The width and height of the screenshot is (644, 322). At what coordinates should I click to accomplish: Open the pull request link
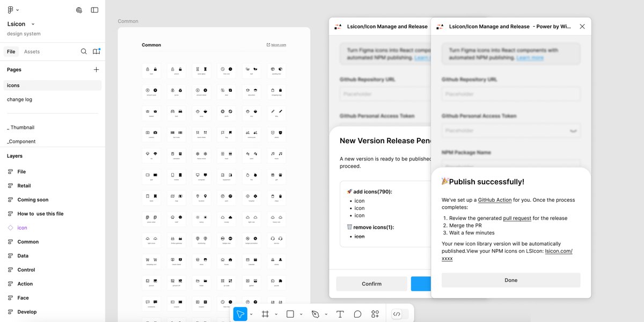pos(517,218)
